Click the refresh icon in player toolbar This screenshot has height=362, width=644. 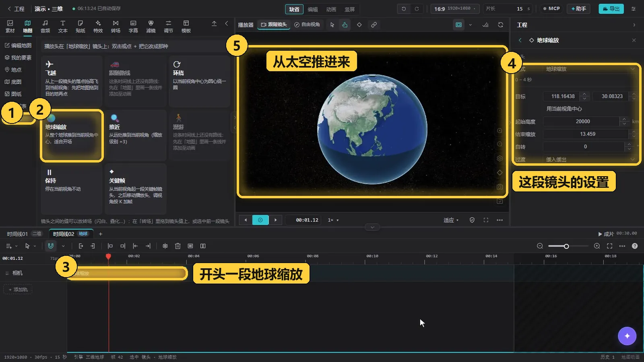point(500,25)
